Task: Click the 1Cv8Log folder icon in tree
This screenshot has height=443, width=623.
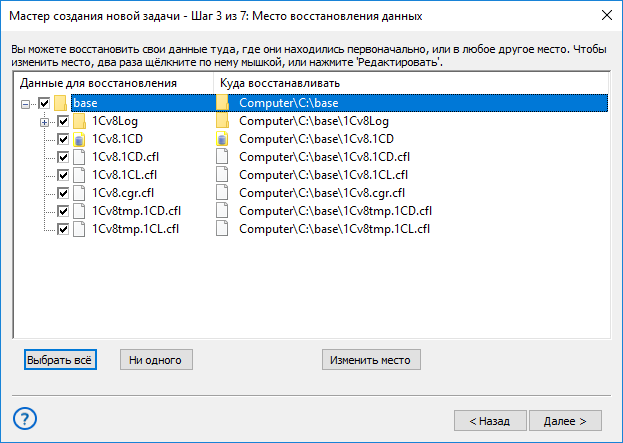Action: point(79,121)
